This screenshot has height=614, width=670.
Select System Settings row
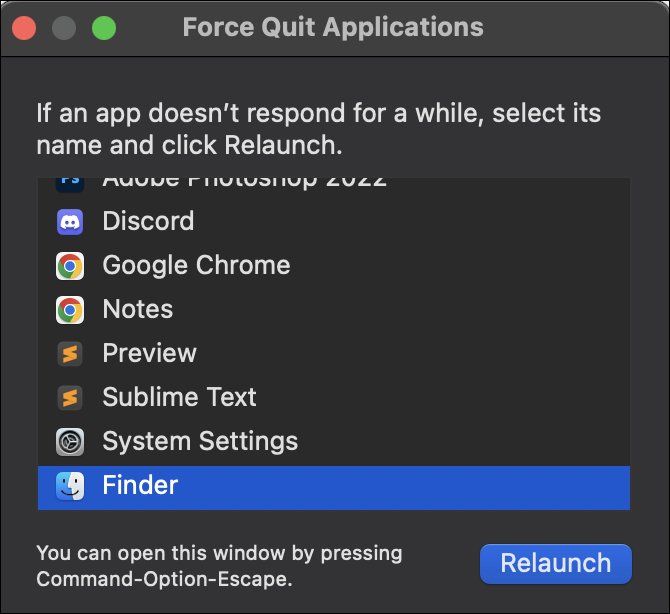334,442
